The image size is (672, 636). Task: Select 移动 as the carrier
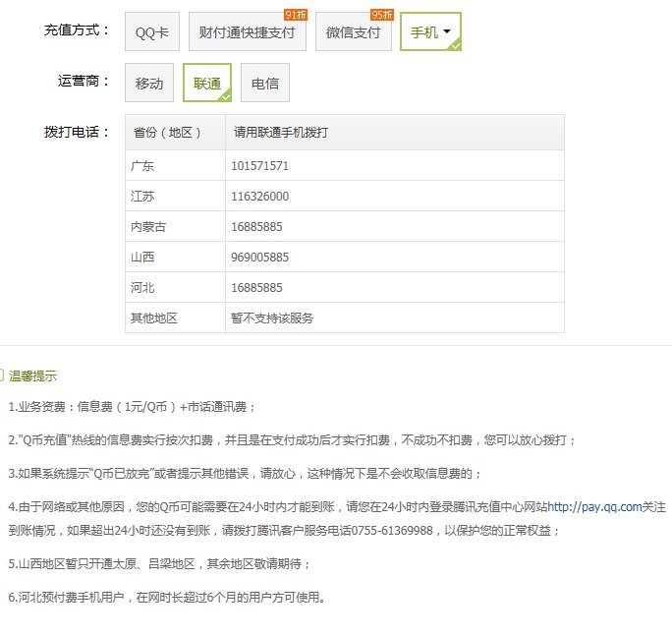[x=149, y=83]
